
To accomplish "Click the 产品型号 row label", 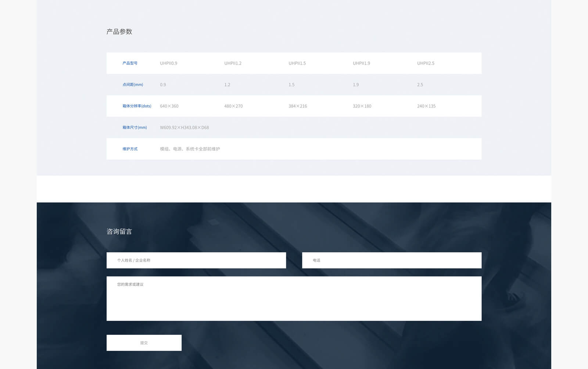I will (130, 63).
